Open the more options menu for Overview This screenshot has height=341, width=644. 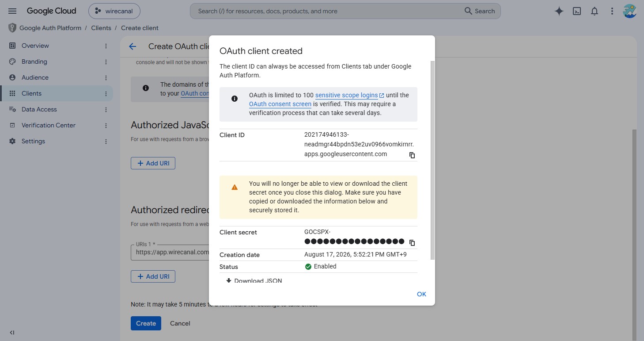106,46
